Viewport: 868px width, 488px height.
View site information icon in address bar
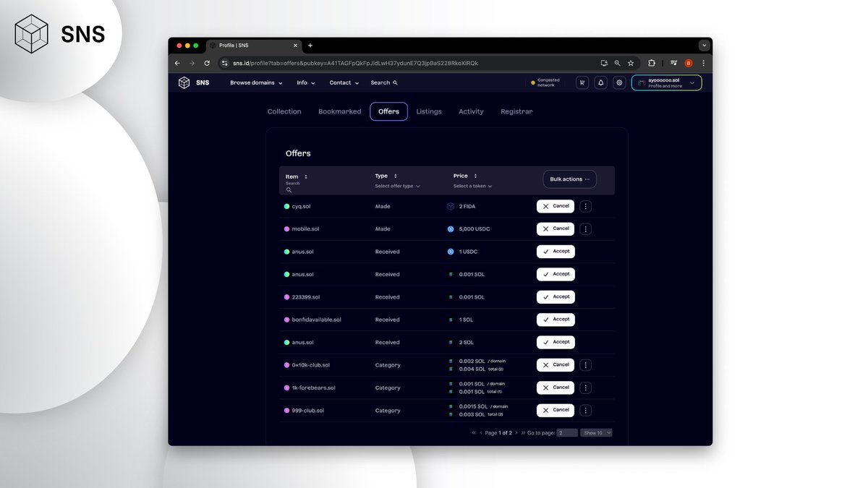click(x=225, y=63)
